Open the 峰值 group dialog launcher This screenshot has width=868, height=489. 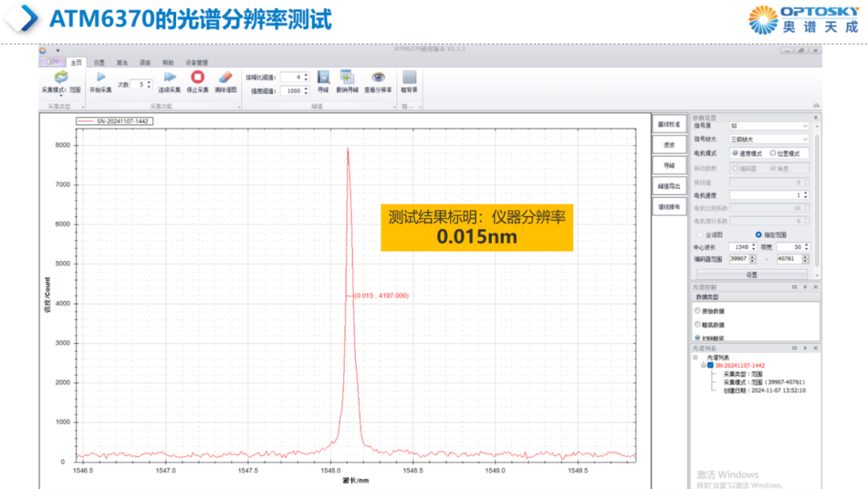394,107
